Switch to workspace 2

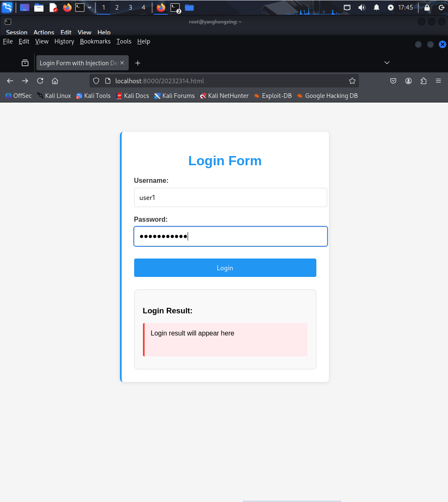(x=117, y=8)
